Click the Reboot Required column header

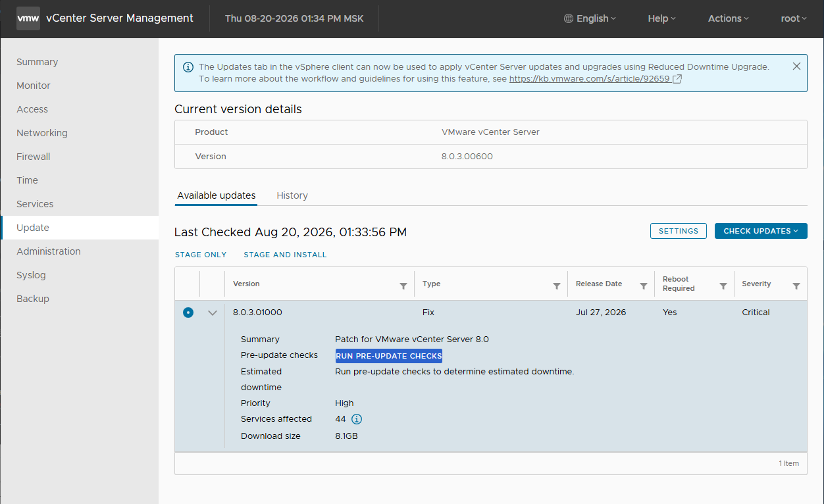[679, 284]
